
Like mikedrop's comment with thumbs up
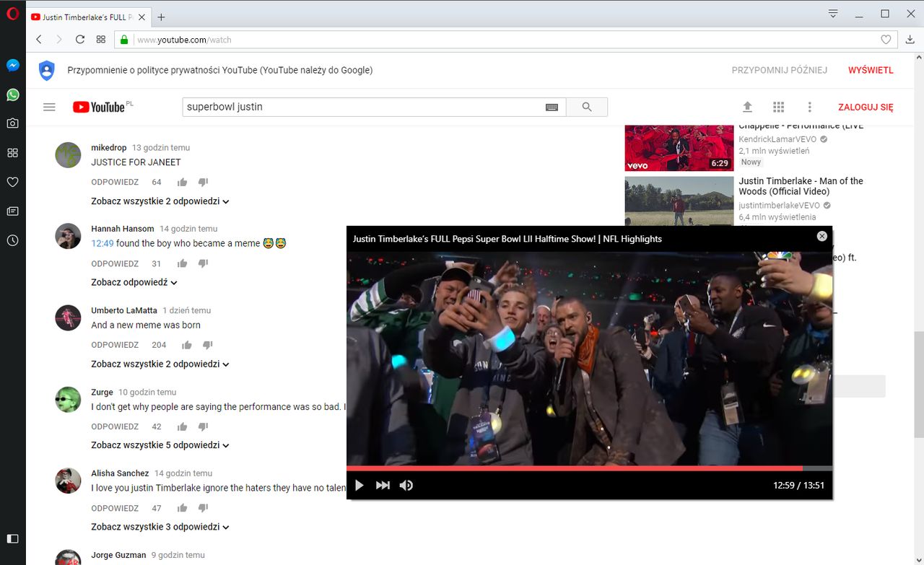pos(183,182)
